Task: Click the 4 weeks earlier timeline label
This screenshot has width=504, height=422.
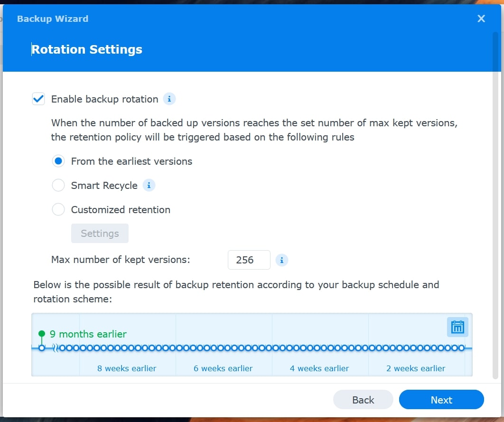Action: [x=319, y=368]
